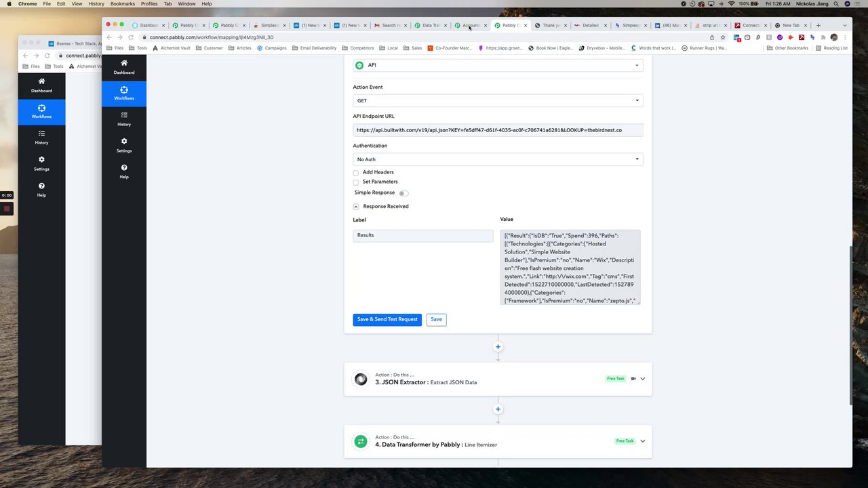
Task: Toggle the Simple Response switch
Action: coord(403,193)
